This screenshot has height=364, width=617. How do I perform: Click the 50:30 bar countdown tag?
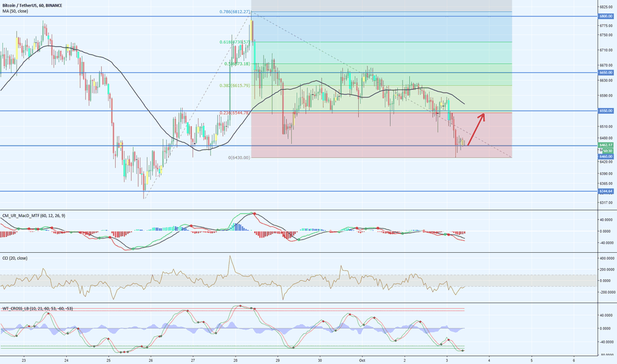pyautogui.click(x=607, y=151)
